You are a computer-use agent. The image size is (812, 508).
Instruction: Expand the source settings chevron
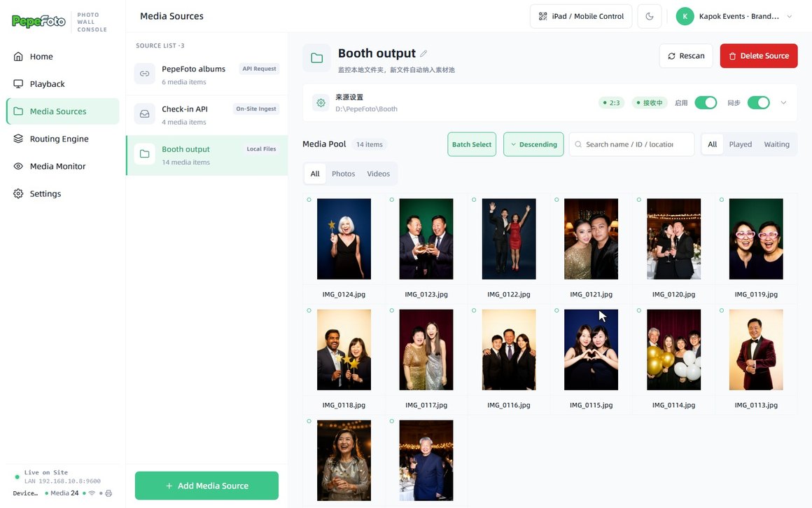coord(783,102)
